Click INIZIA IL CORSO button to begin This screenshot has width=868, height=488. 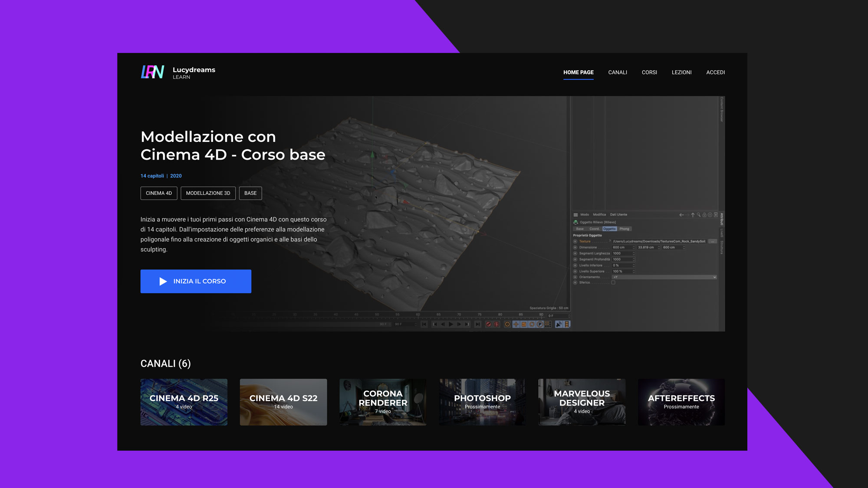tap(196, 281)
